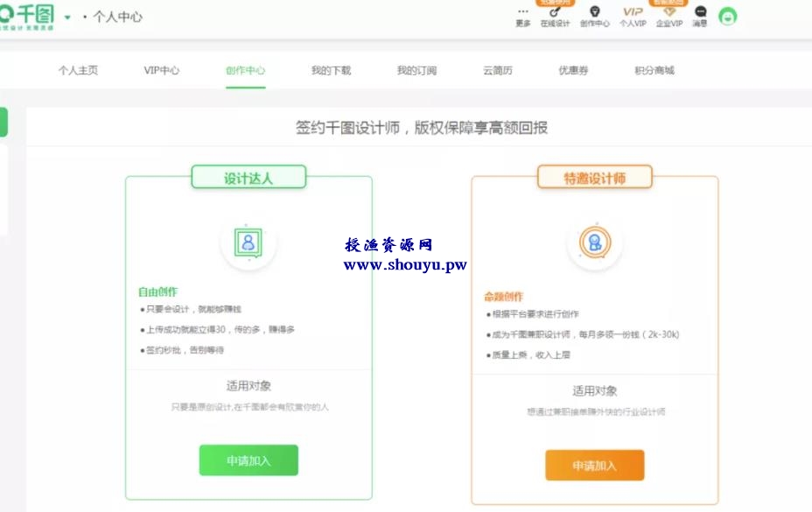This screenshot has height=512, width=812.
Task: Open 积分商城 tab
Action: (654, 71)
